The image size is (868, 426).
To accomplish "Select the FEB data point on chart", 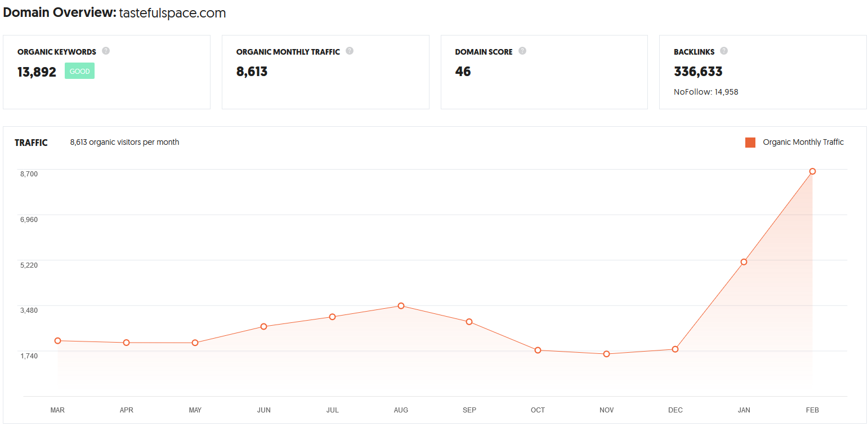I will click(x=812, y=171).
